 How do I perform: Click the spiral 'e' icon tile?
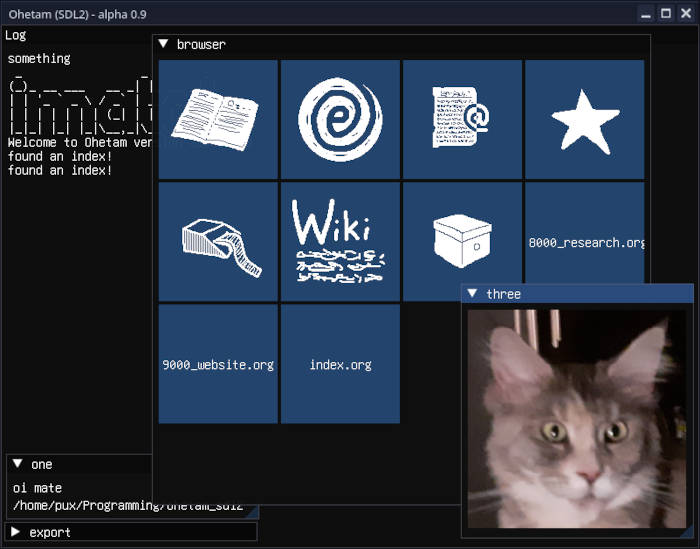[x=340, y=120]
